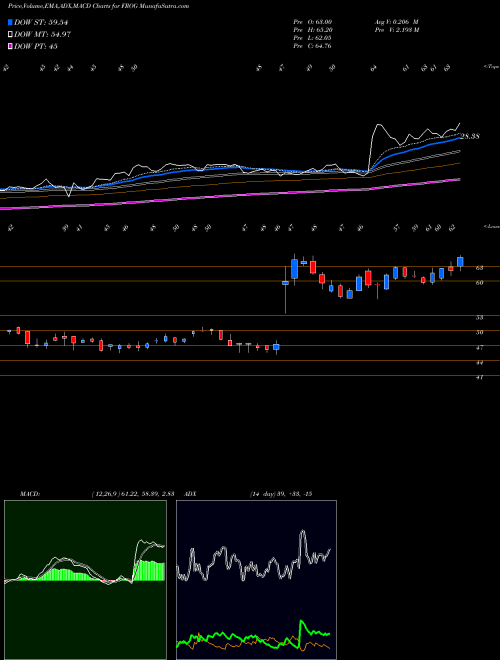Click the 'DOW ST: 59.54' legend label

pos(41,22)
